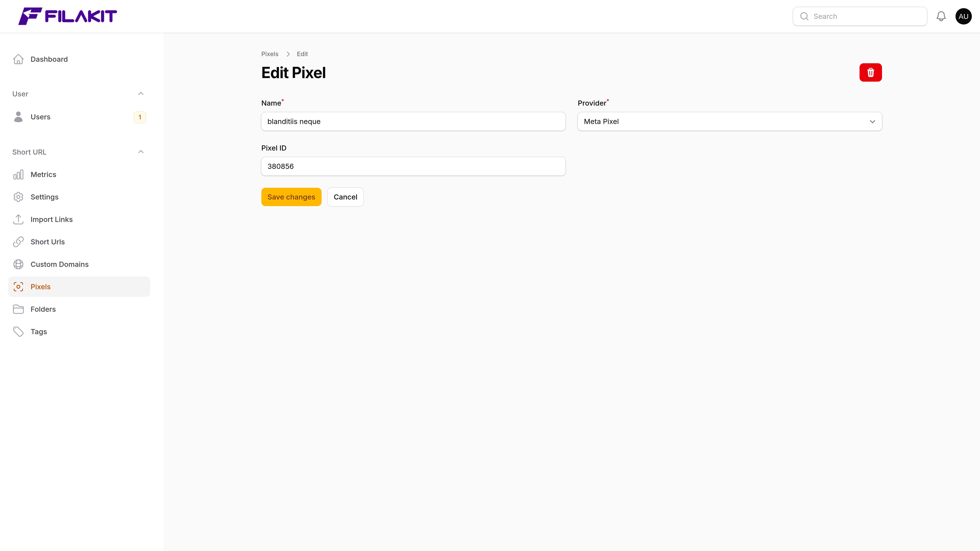Click the Edit Pixel page heading
This screenshot has width=980, height=551.
[x=293, y=73]
